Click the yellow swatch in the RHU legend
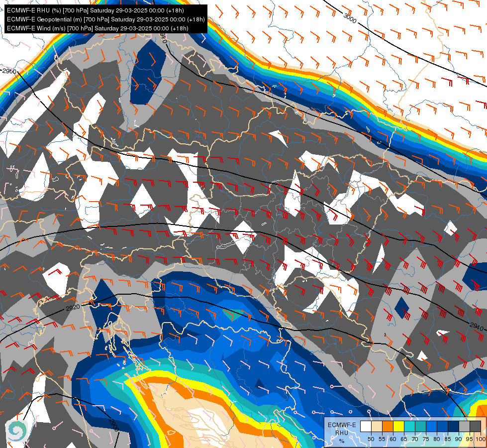The width and height of the screenshot is (487, 448). tap(399, 426)
